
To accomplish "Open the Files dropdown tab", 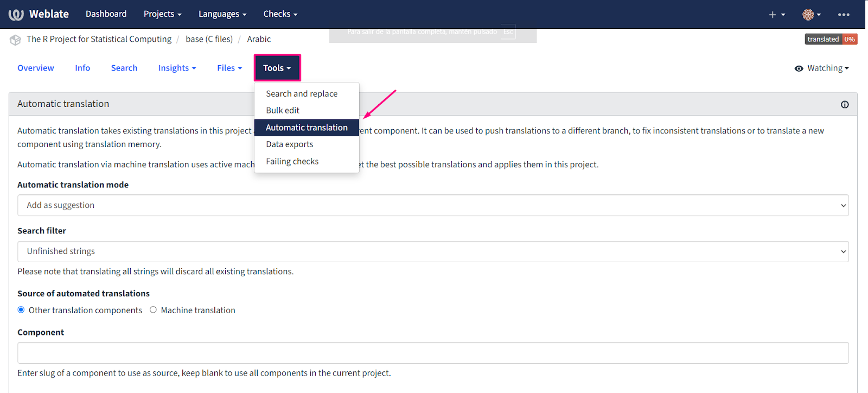I will click(229, 68).
